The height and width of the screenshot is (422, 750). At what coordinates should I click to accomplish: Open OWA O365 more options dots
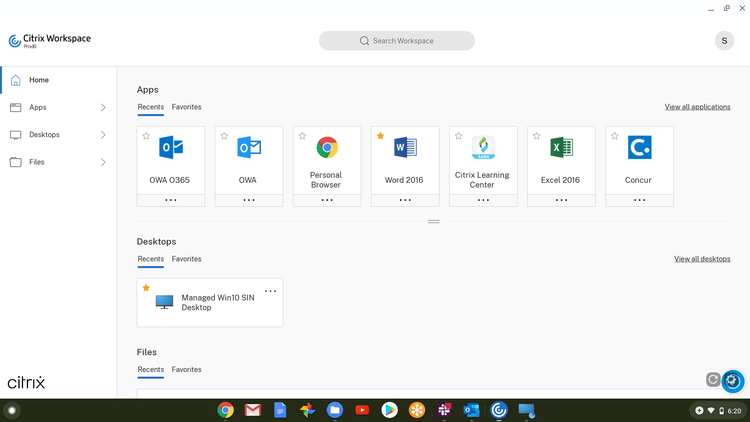[x=171, y=200]
